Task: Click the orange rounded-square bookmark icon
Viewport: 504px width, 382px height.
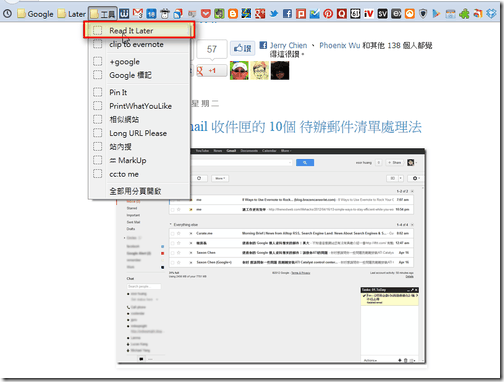Action: 410,14
